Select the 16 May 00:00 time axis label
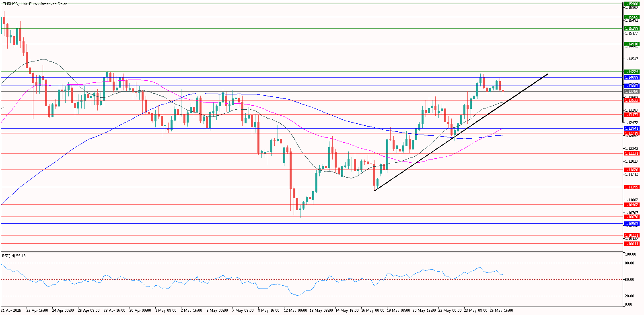The width and height of the screenshot is (644, 315). pos(372,311)
